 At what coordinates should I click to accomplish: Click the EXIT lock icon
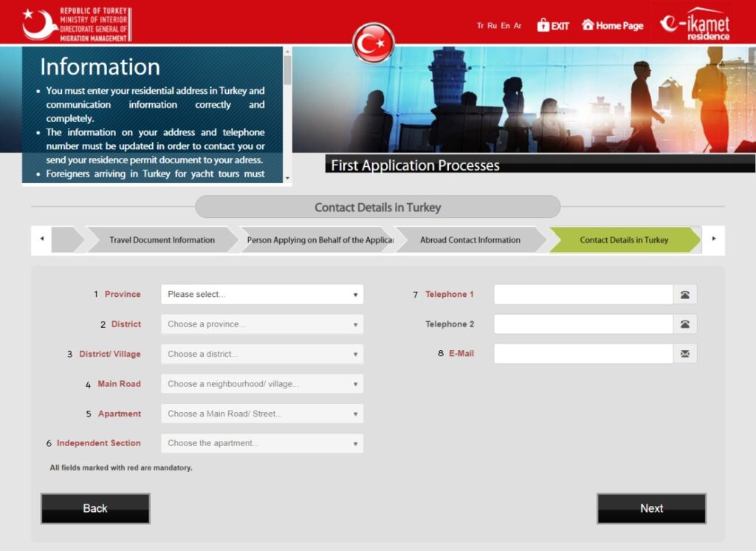(543, 25)
